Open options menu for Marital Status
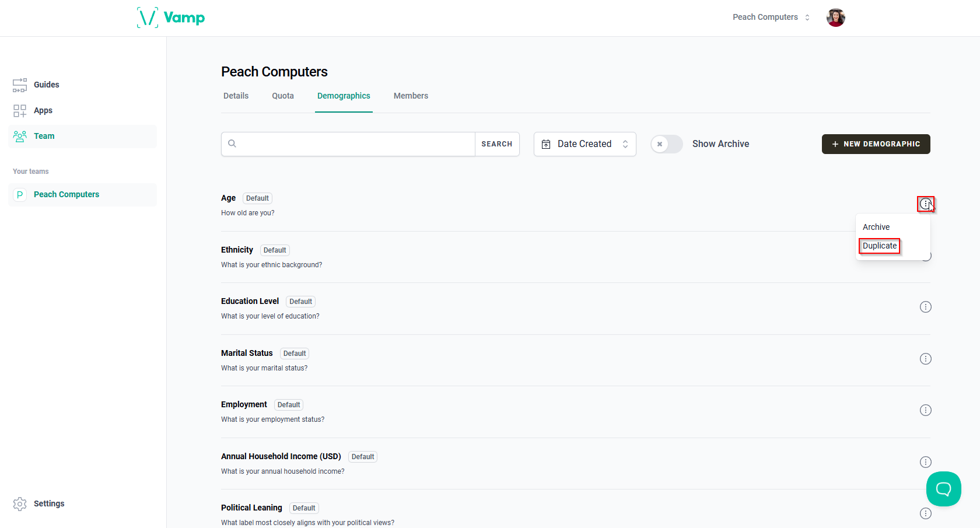The width and height of the screenshot is (980, 528). pyautogui.click(x=926, y=359)
